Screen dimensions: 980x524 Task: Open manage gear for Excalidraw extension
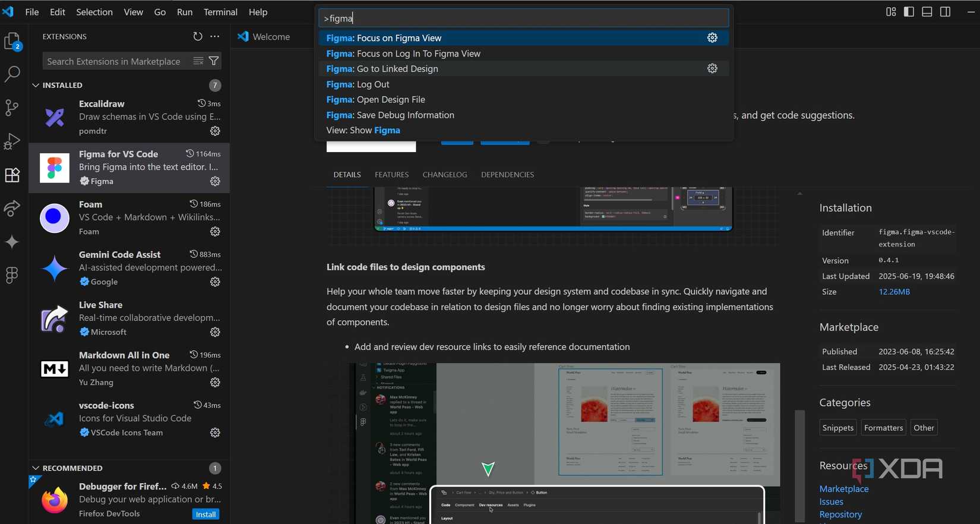coord(216,131)
